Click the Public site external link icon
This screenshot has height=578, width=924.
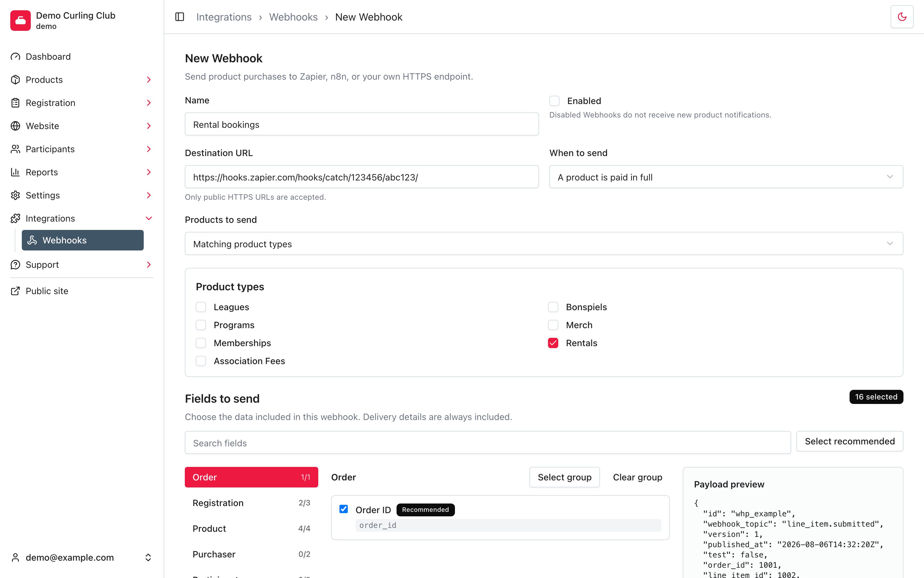pos(15,291)
